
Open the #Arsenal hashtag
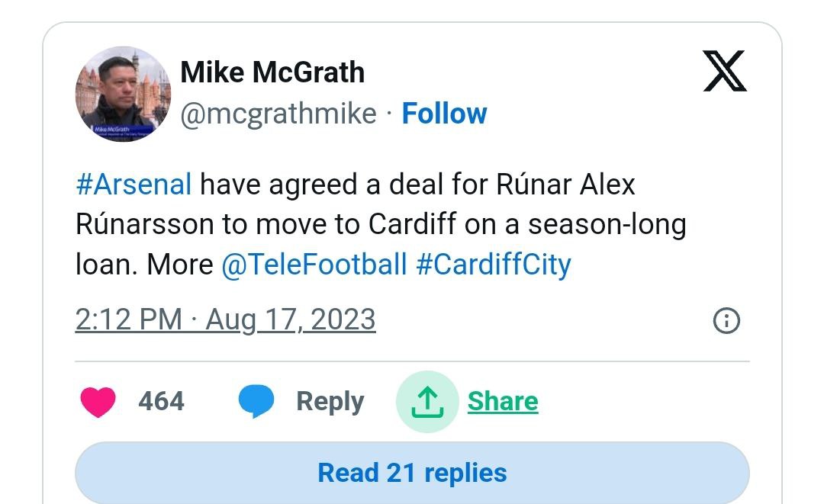click(x=134, y=185)
